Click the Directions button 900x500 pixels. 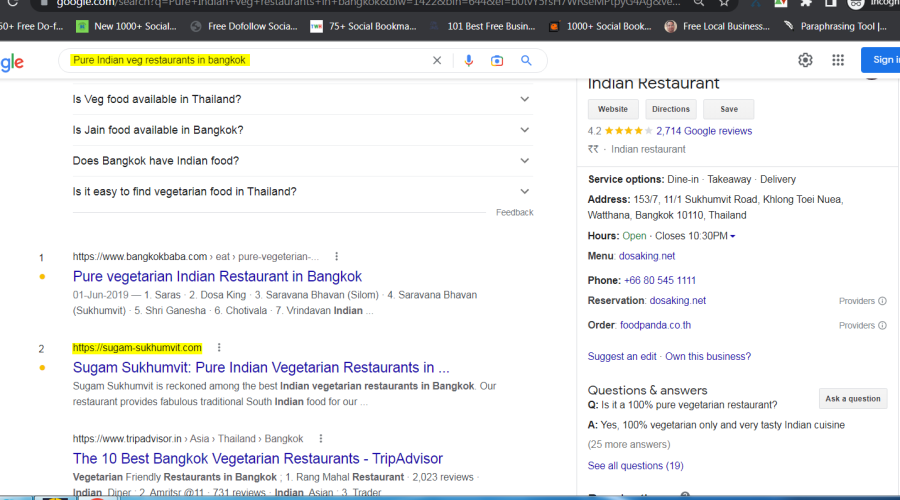click(x=670, y=109)
